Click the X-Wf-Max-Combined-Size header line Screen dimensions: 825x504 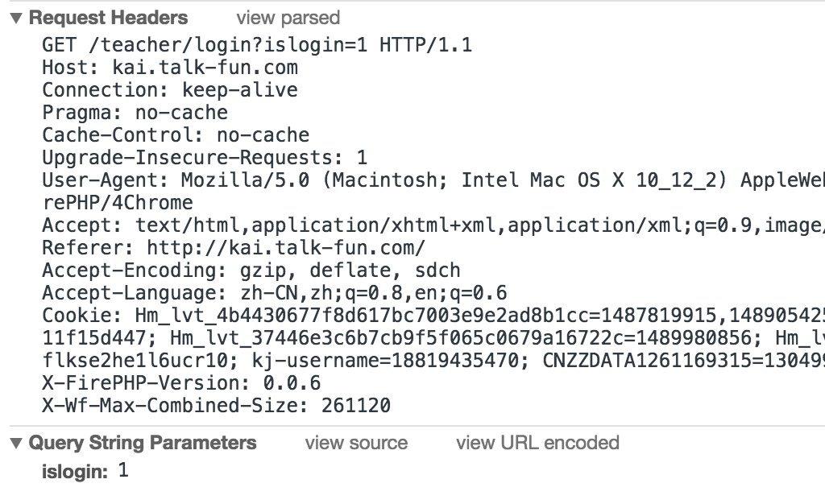pos(216,407)
